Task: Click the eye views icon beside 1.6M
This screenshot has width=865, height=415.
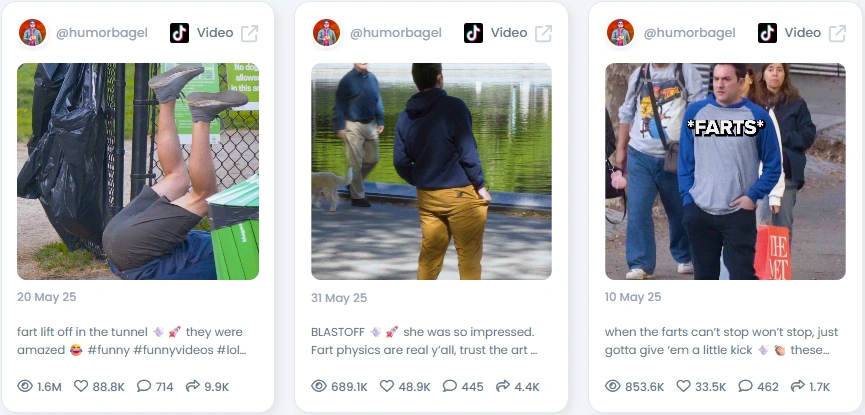Action: pyautogui.click(x=25, y=386)
